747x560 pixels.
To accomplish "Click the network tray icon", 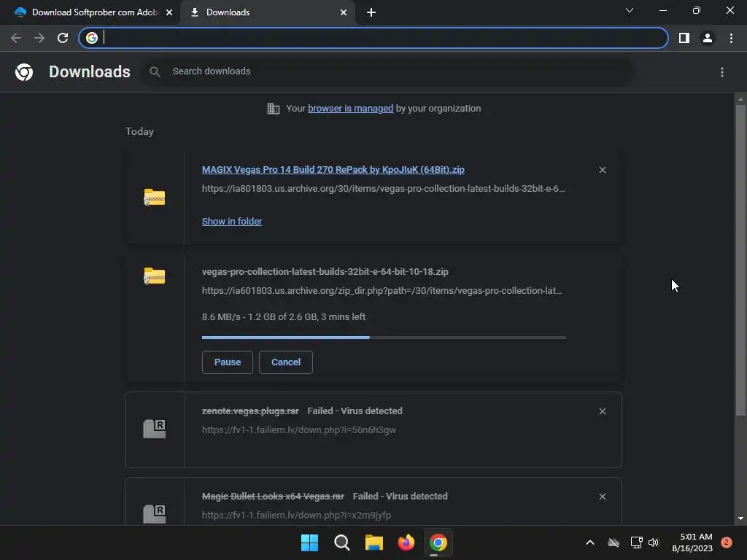I will coord(636,542).
